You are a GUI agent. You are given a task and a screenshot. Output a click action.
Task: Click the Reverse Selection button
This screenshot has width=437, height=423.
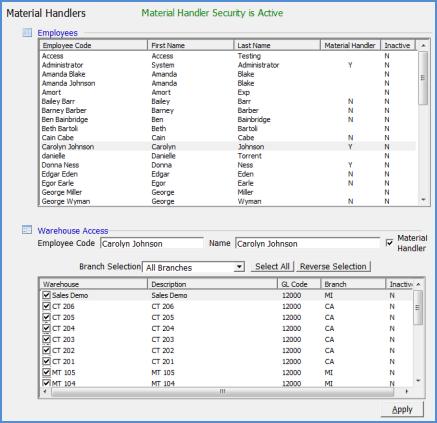(333, 267)
